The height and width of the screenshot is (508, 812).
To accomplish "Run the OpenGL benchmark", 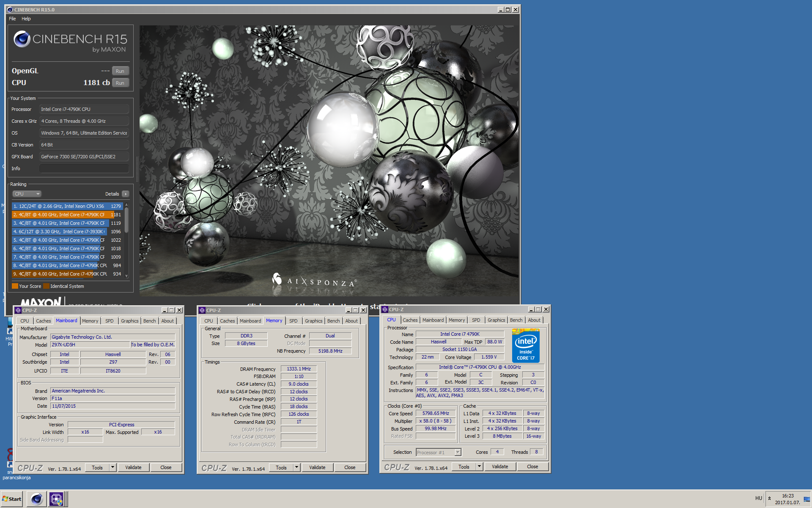I will [120, 71].
